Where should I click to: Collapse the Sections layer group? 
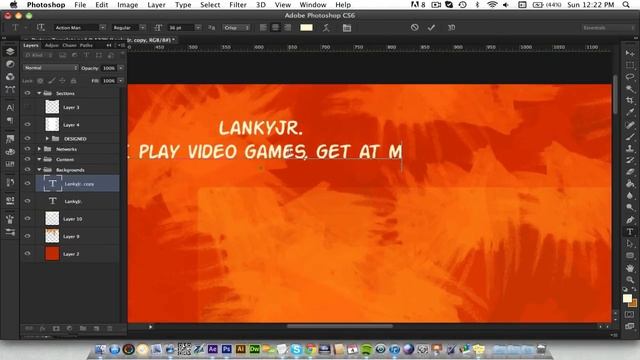coord(39,93)
